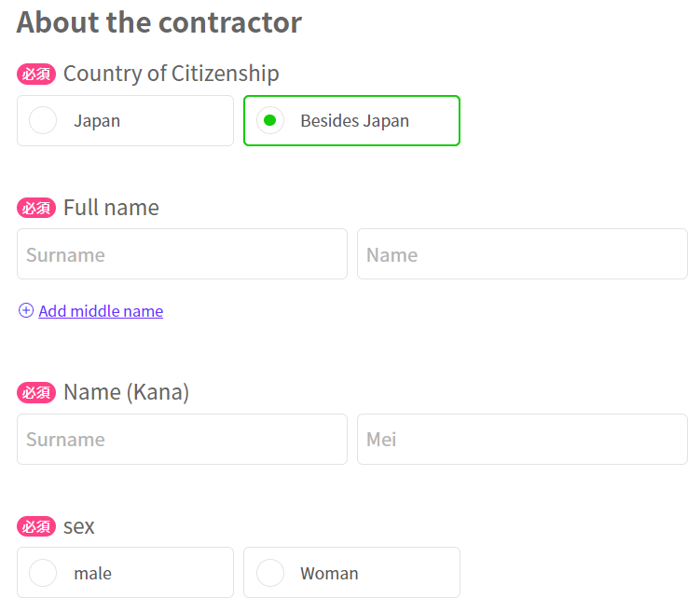This screenshot has height=612, width=700.
Task: Choose Woman as the sex
Action: tap(351, 573)
